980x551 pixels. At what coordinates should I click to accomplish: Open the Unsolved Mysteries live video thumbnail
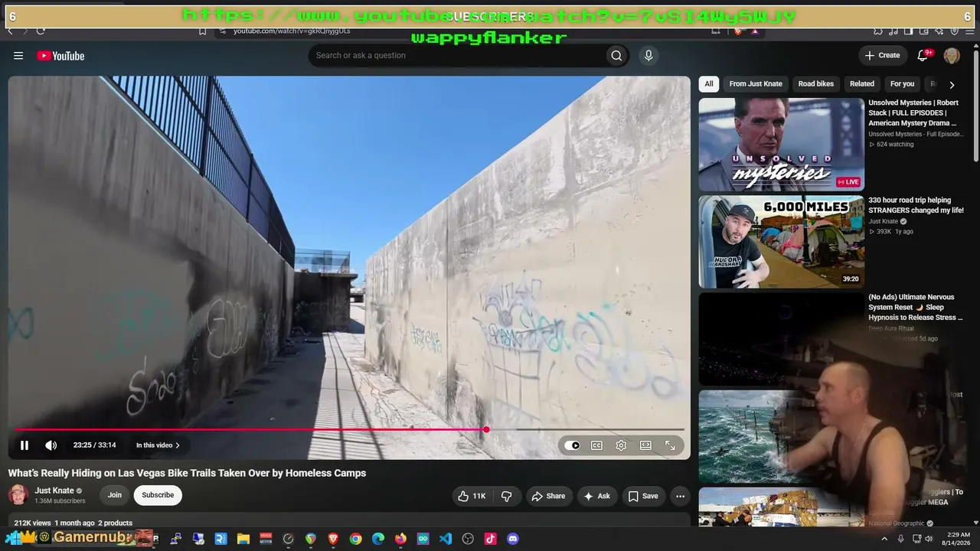781,144
